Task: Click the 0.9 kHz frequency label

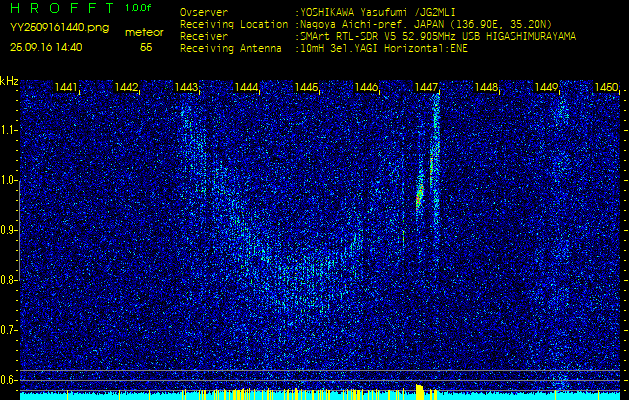Action: pos(8,230)
